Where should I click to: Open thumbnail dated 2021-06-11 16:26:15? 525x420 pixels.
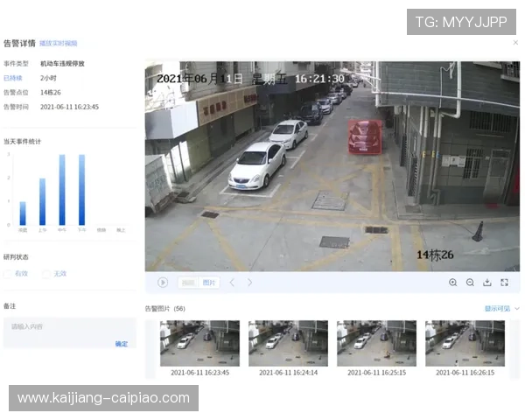click(x=465, y=343)
